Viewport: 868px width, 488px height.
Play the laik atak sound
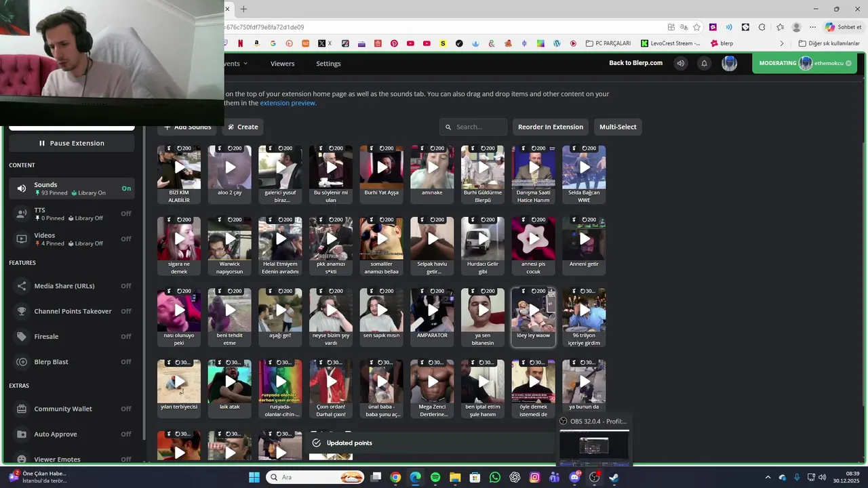(230, 382)
